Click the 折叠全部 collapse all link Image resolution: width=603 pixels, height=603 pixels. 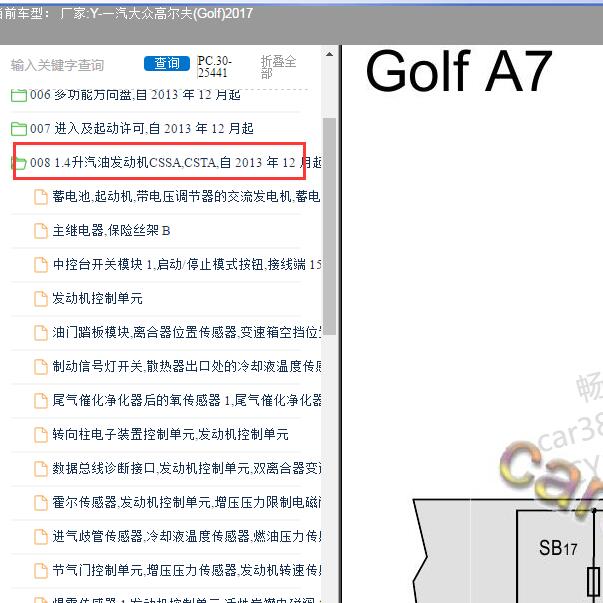pos(278,67)
